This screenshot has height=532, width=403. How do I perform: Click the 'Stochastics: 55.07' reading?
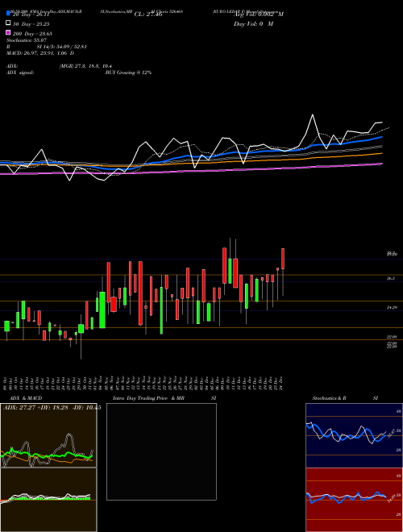pos(27,40)
